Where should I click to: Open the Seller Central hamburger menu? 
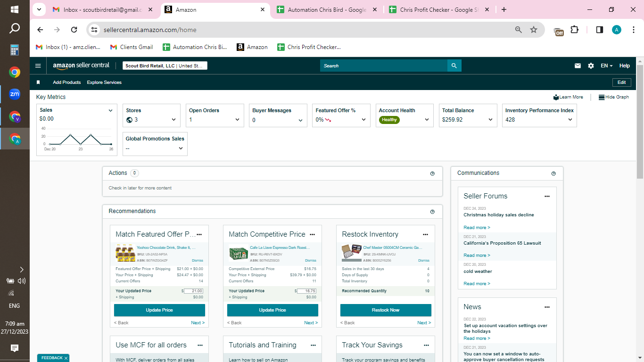[x=38, y=66]
